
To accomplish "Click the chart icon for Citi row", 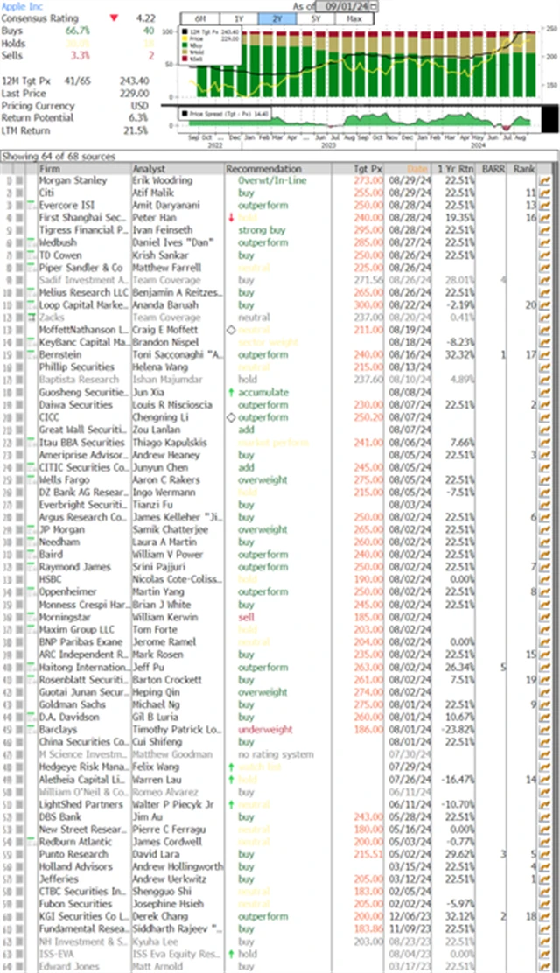I will coord(544,192).
